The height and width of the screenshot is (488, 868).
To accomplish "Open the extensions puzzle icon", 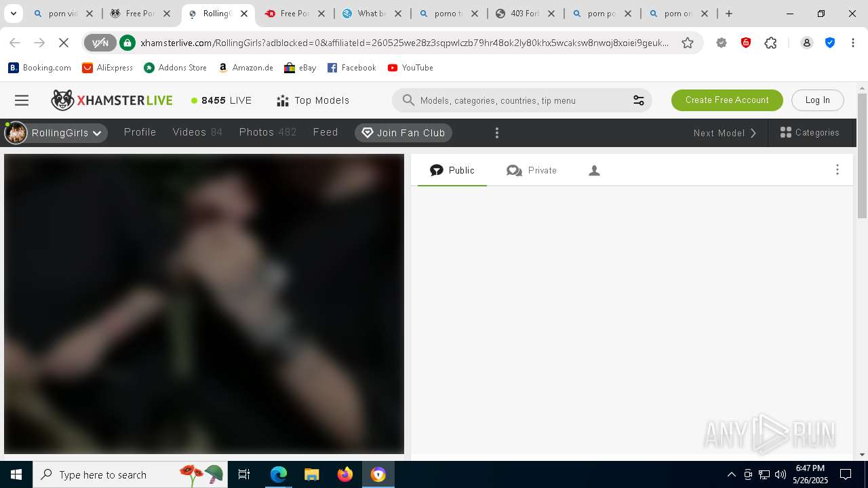I will click(770, 43).
